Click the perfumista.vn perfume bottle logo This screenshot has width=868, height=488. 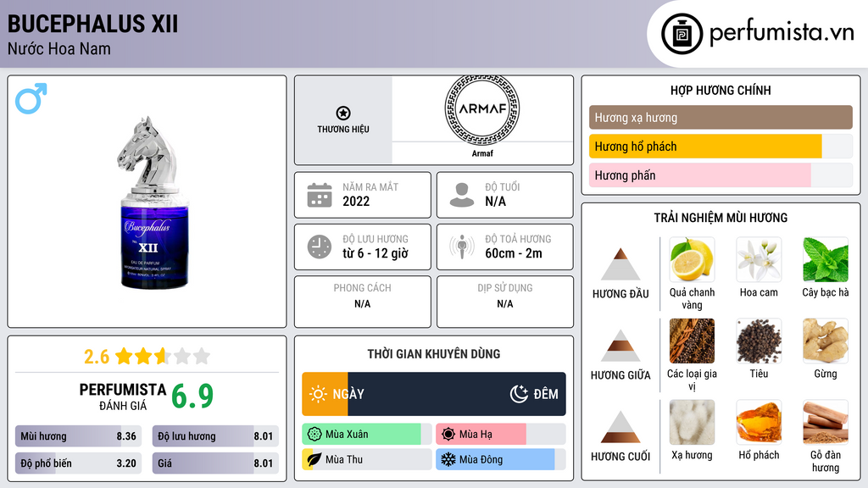click(682, 34)
